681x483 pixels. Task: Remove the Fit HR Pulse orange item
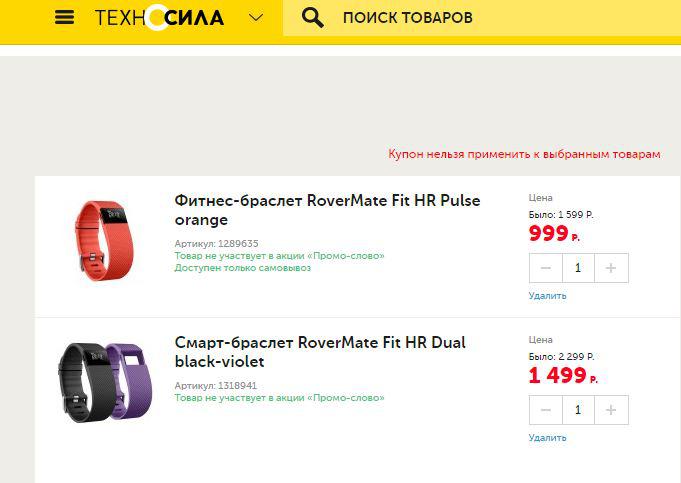pyautogui.click(x=547, y=296)
